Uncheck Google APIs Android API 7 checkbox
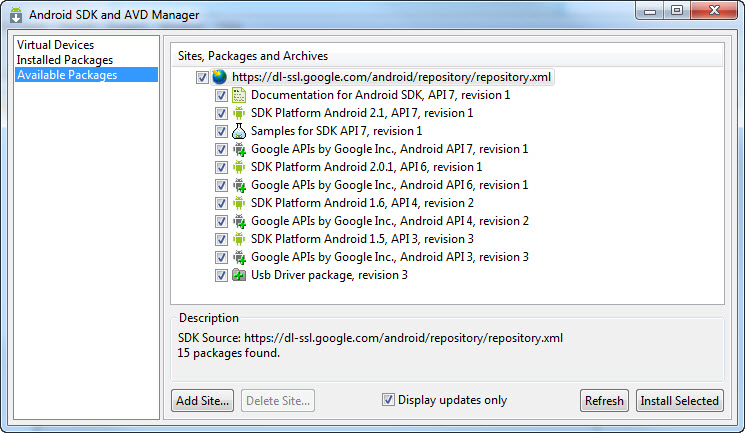The image size is (745, 433). point(221,149)
